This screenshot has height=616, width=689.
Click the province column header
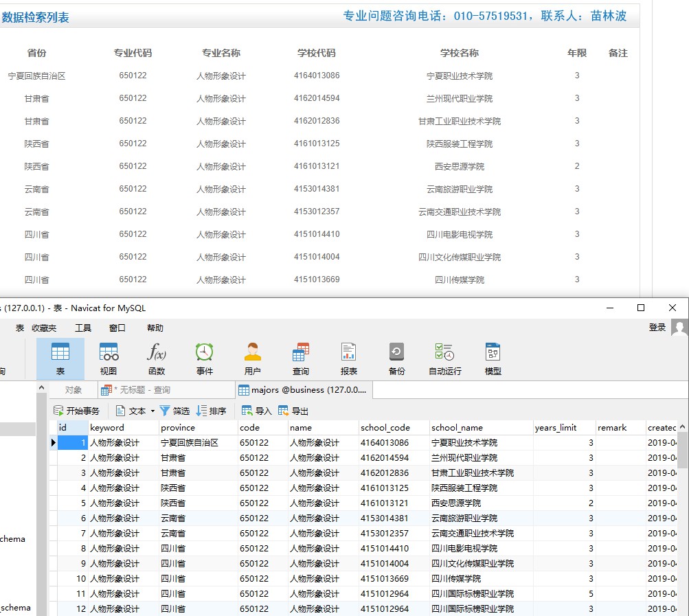tap(198, 428)
